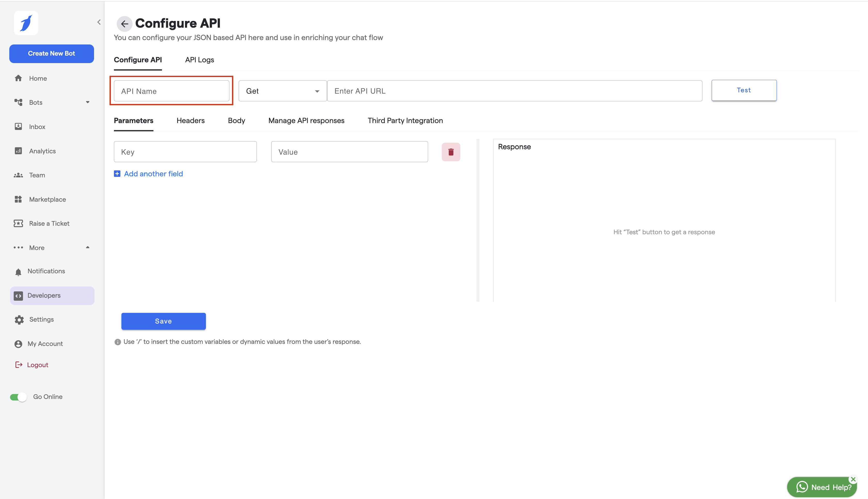This screenshot has height=499, width=868.
Task: Click the Analytics chart icon
Action: 19,151
